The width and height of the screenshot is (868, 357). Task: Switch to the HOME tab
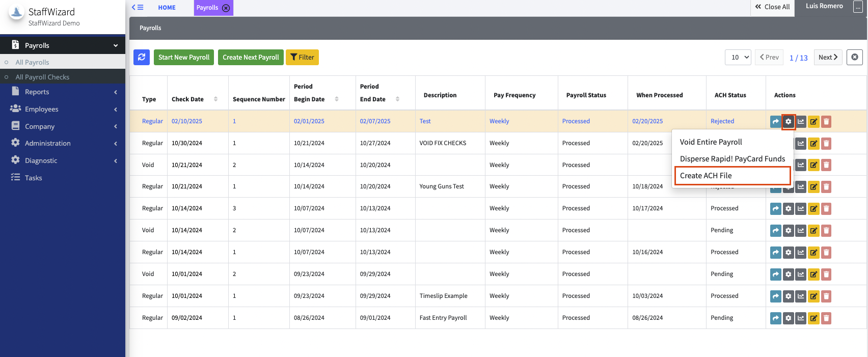tap(167, 8)
